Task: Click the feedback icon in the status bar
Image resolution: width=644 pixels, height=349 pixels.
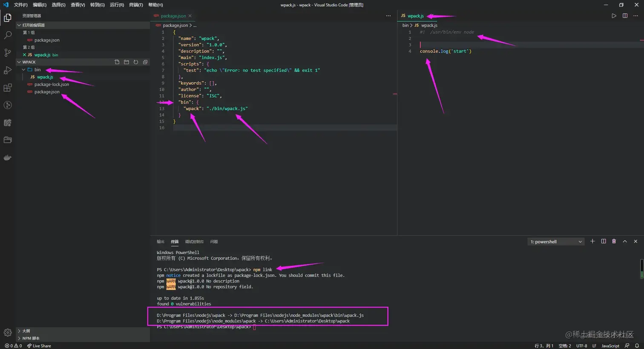Action: pyautogui.click(x=627, y=346)
